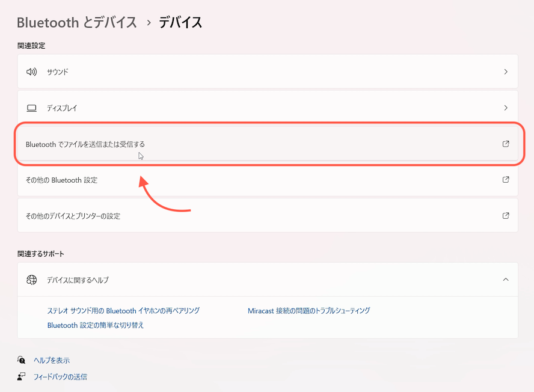Click the ヘルプを表示 link
This screenshot has width=534, height=392.
(52, 360)
